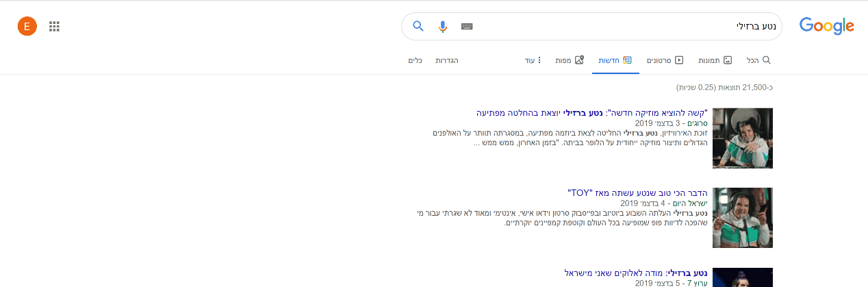Click the Google logo
Image resolution: width=868 pixels, height=287 pixels.
[826, 27]
